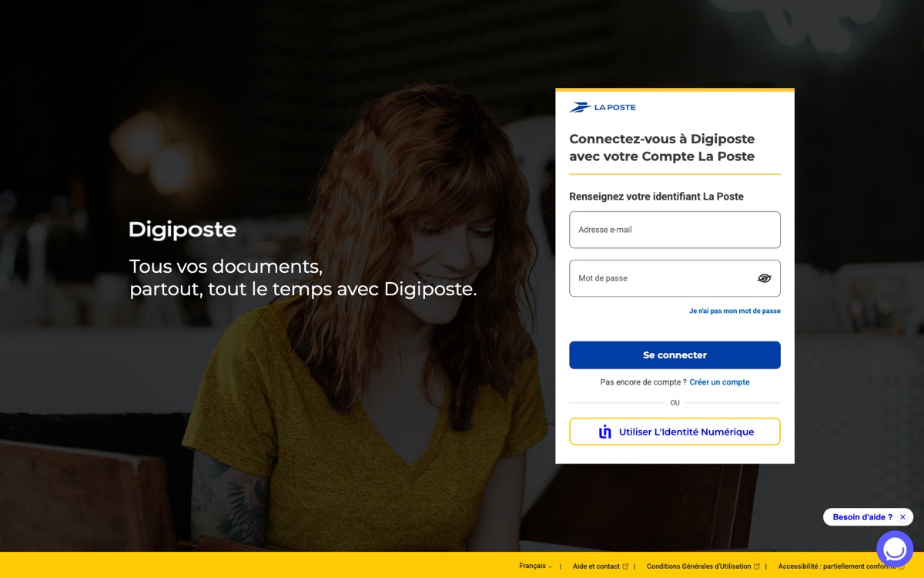Image resolution: width=924 pixels, height=578 pixels.
Task: Click the La Poste logo
Action: tap(602, 107)
